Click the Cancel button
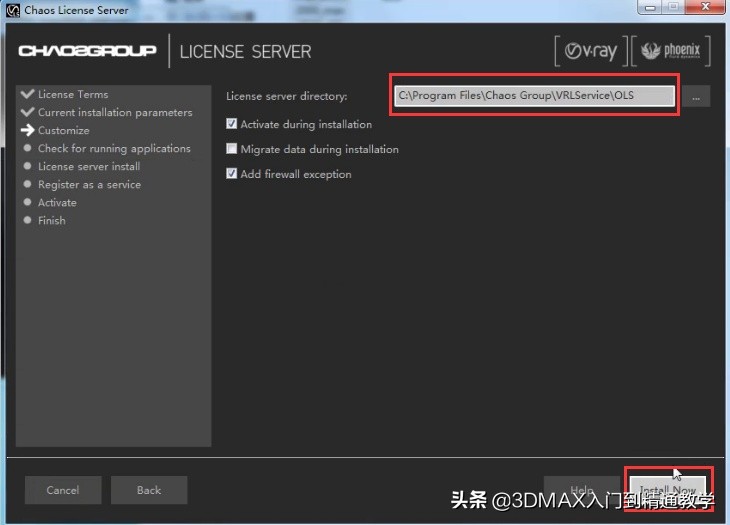Image resolution: width=730 pixels, height=525 pixels. pyautogui.click(x=63, y=490)
